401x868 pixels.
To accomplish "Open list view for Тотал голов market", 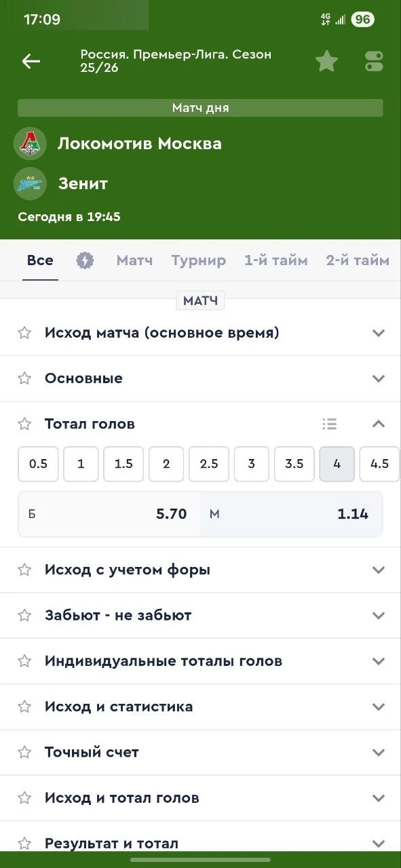I will tap(330, 423).
